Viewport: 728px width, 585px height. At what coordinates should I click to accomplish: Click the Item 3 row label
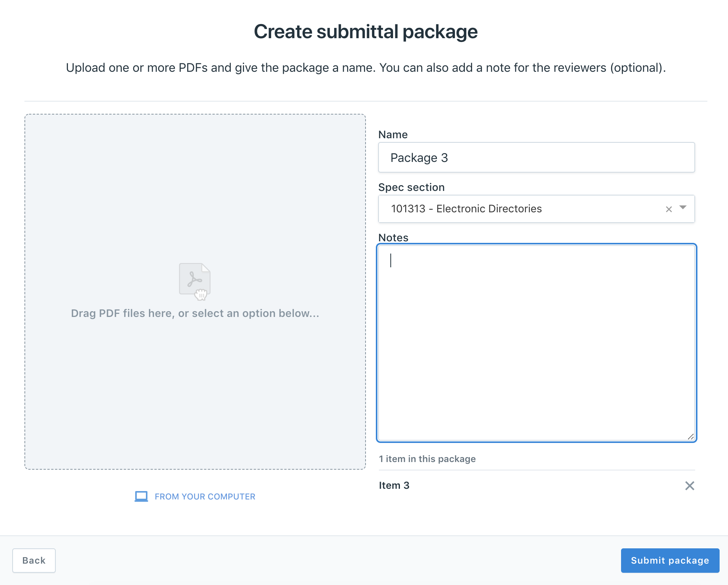pos(394,485)
